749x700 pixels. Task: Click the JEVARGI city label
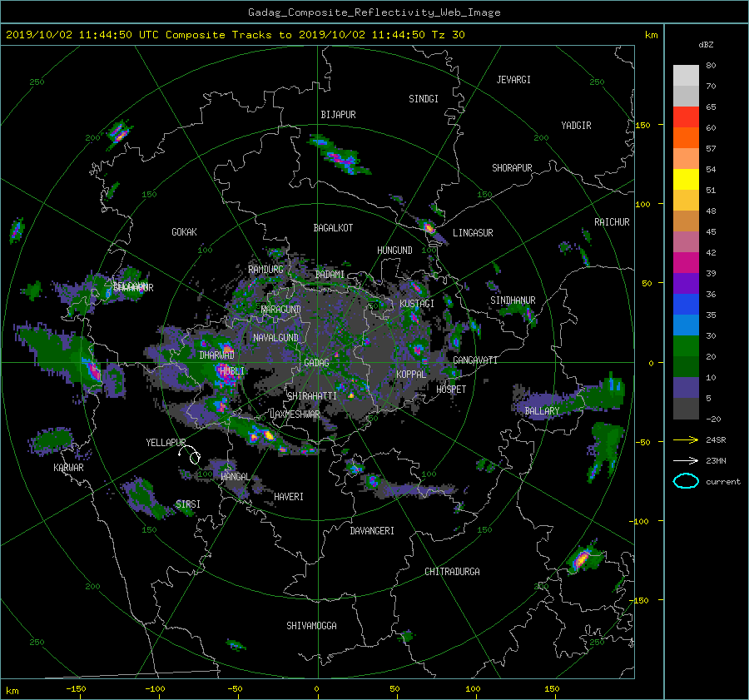[x=513, y=80]
